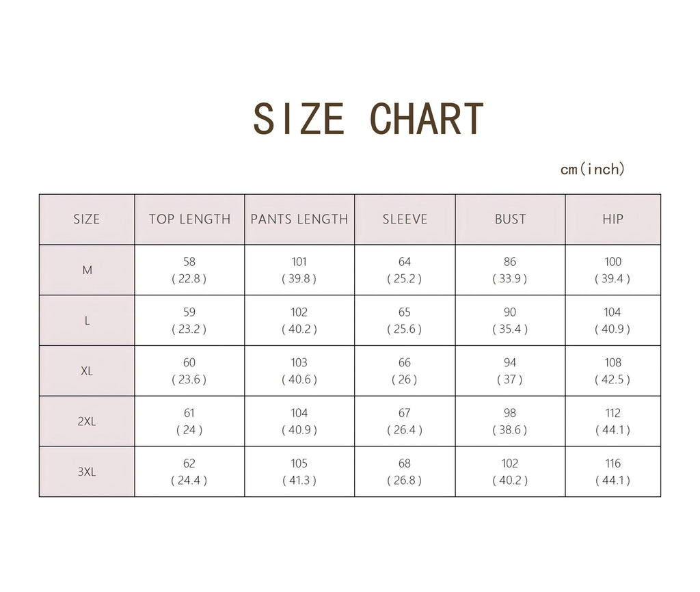Viewport: 700px width, 592px height.
Task: Select the TOP LENGTH column header
Action: [190, 219]
